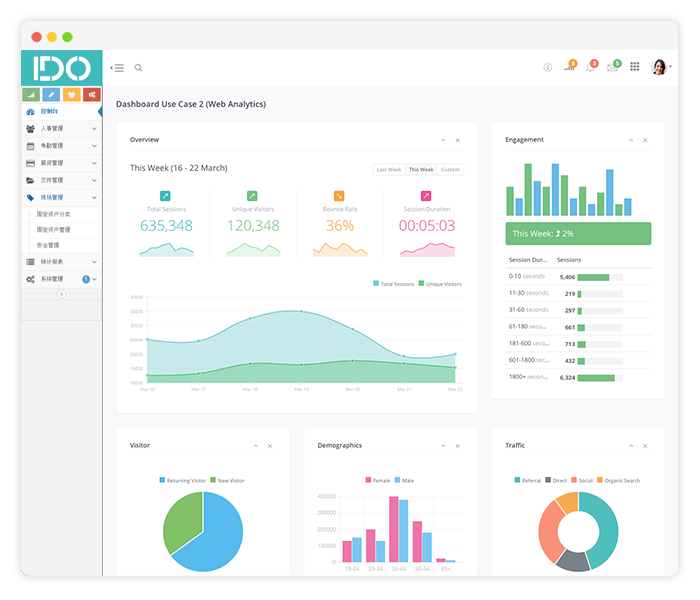Open the dropdown arrow beside the avatar
The image size is (700, 600).
671,67
